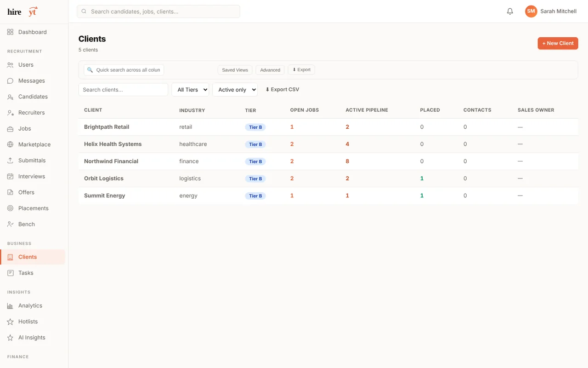Viewport: 588px width, 368px height.
Task: Click the Recruiters sidebar icon
Action: tap(10, 113)
